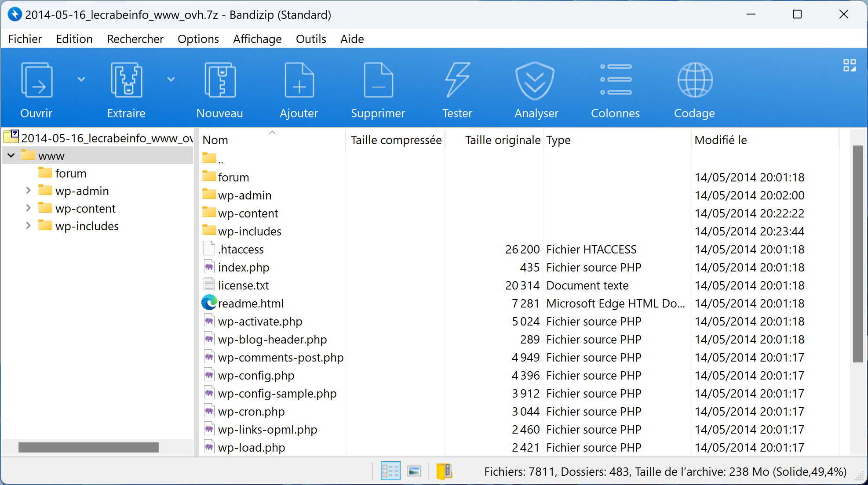Open the Outils menu

tap(311, 39)
